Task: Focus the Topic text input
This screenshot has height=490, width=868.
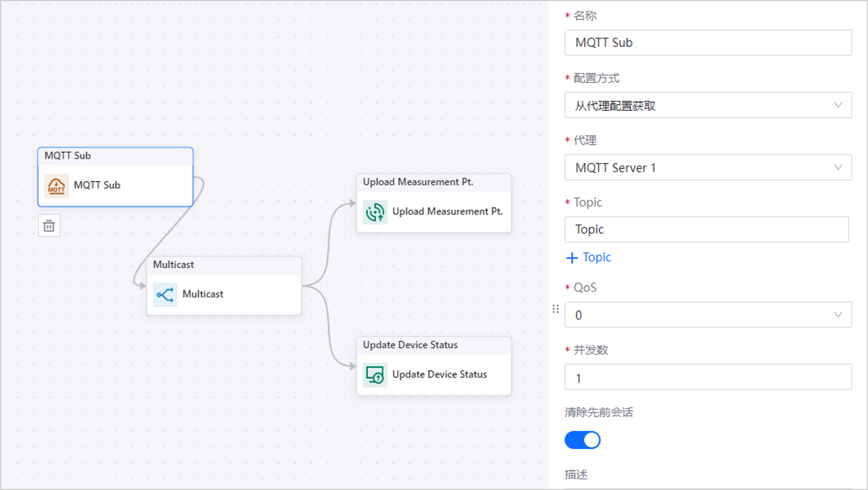Action: click(x=706, y=229)
